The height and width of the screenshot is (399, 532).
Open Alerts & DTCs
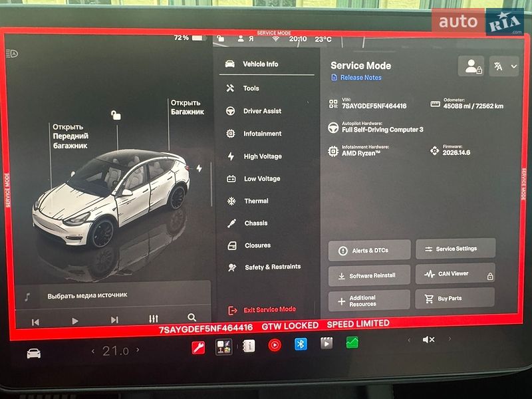(370, 251)
